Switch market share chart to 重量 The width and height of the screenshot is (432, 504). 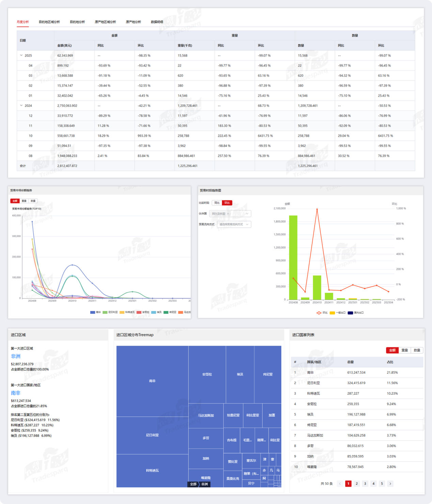click(x=24, y=201)
